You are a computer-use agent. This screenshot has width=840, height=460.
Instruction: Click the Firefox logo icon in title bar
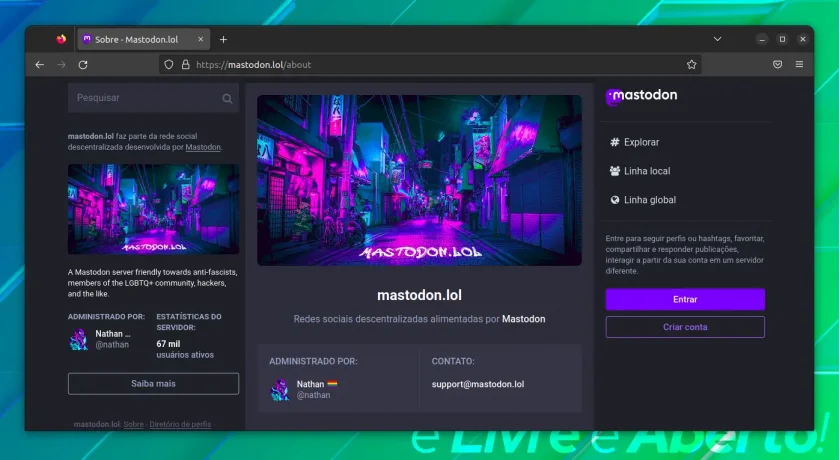click(61, 39)
